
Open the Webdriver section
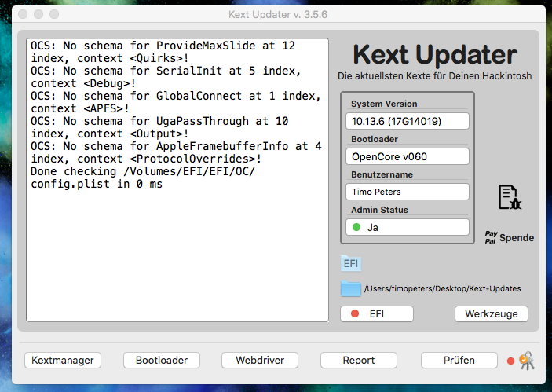(260, 361)
